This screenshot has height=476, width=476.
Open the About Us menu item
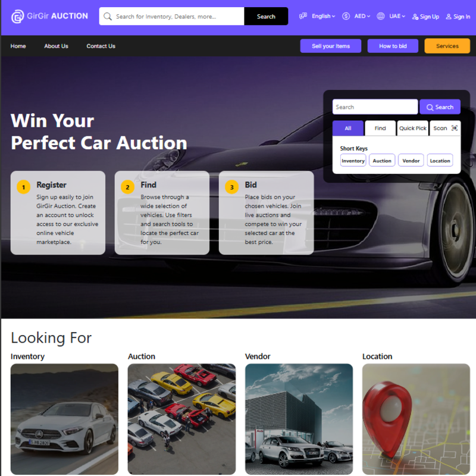56,46
